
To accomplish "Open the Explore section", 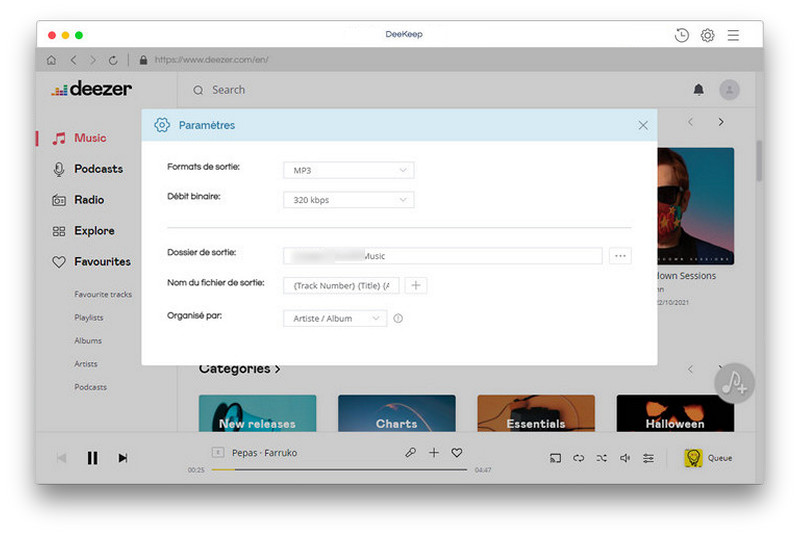I will coord(83,231).
